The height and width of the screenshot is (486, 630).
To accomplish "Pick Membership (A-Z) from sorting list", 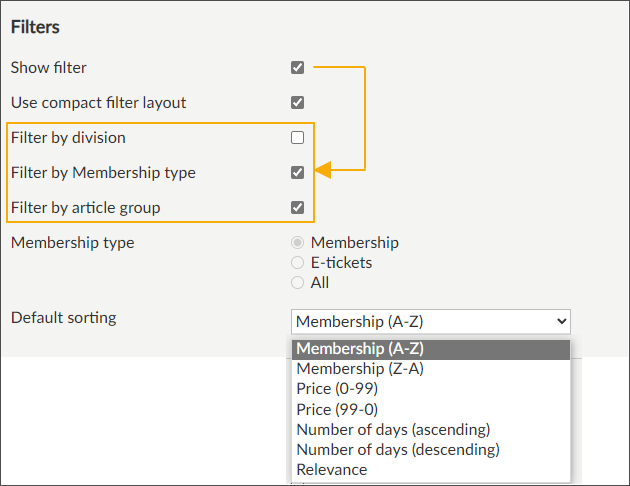I will [x=361, y=349].
